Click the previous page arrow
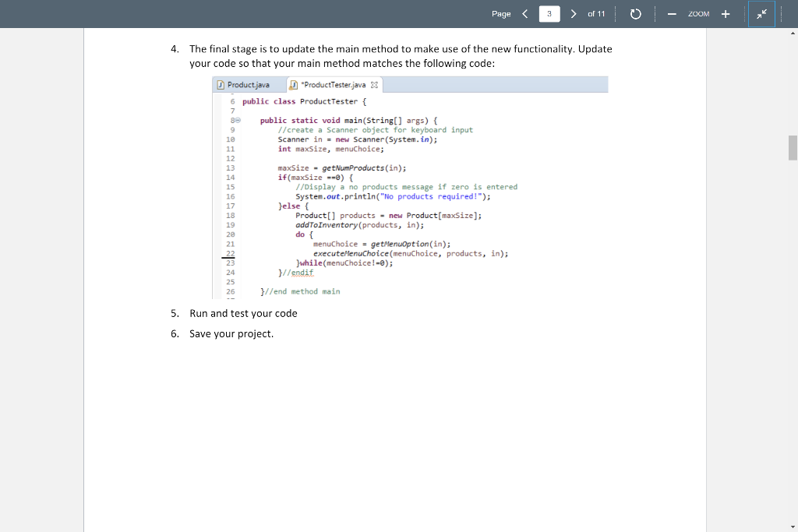 [x=524, y=13]
